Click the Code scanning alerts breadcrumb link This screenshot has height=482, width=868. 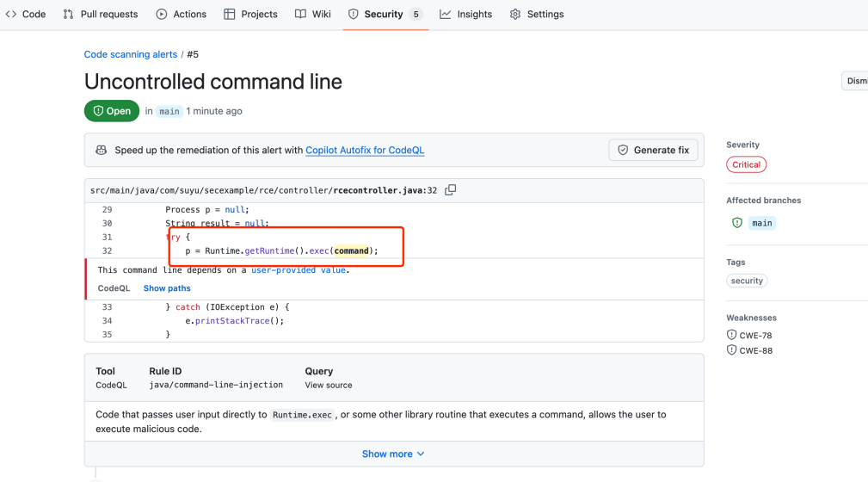131,54
